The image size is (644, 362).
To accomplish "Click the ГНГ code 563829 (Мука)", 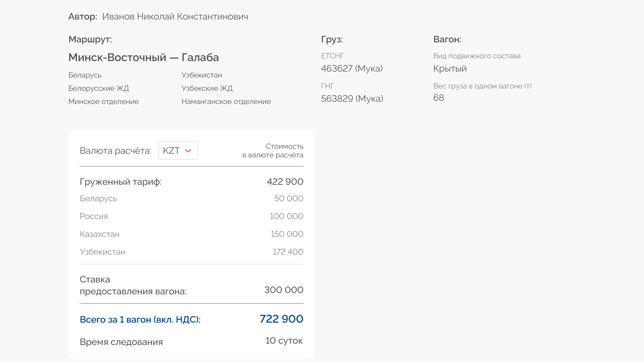I will (x=352, y=98).
